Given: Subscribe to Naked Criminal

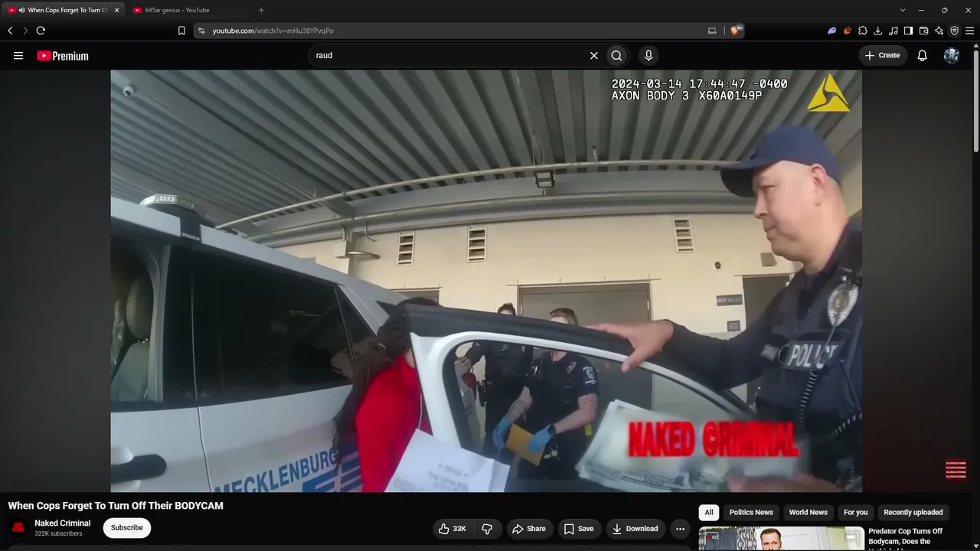Looking at the screenshot, I should [127, 527].
